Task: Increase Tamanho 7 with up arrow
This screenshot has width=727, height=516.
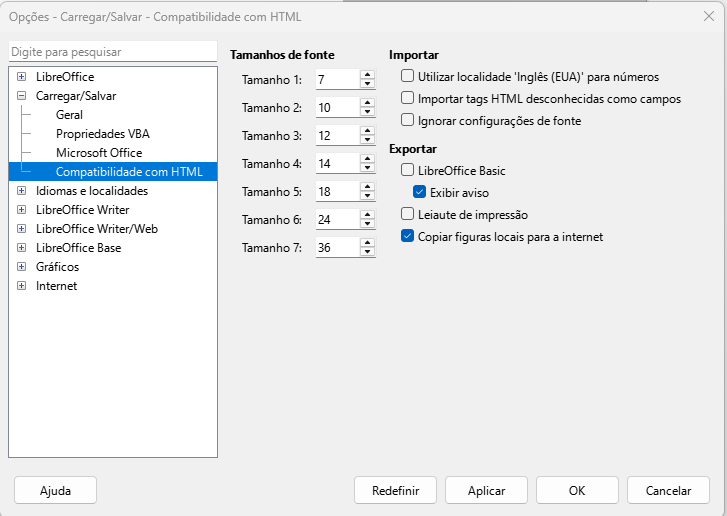Action: (x=367, y=242)
